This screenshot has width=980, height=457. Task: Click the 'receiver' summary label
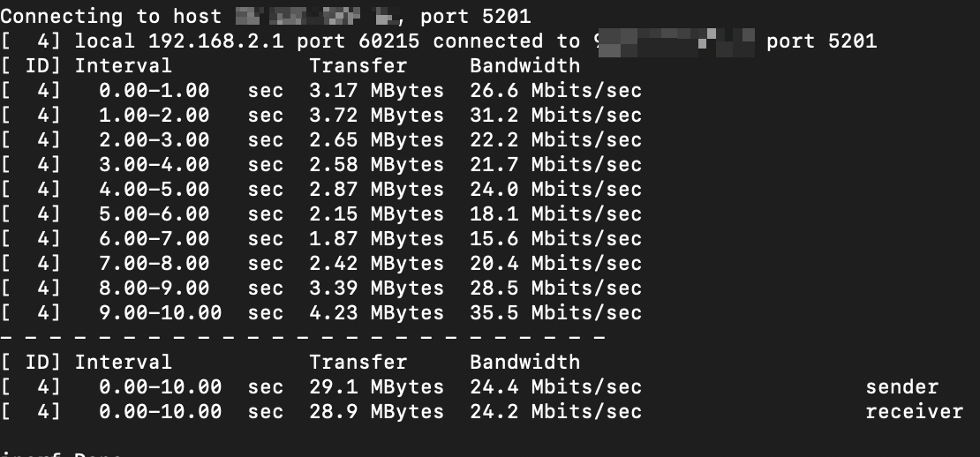point(915,412)
